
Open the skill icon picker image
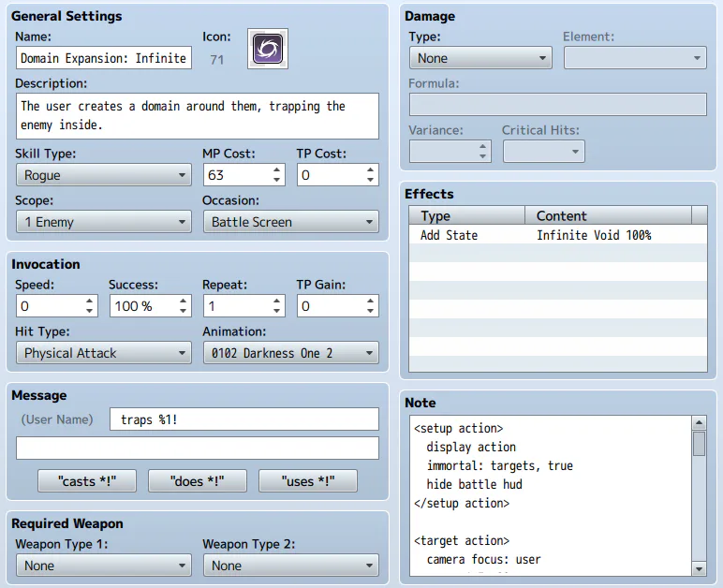point(268,49)
